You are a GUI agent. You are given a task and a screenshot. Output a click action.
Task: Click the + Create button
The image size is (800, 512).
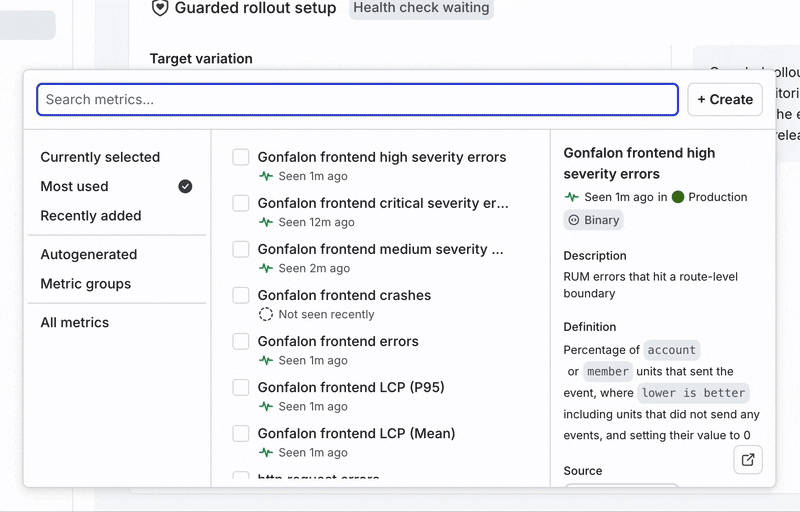pyautogui.click(x=725, y=100)
